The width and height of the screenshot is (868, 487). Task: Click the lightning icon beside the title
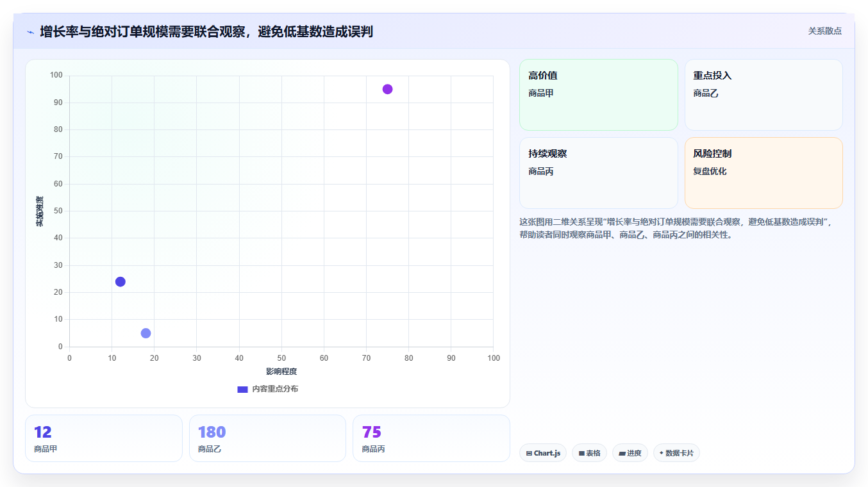coord(30,32)
